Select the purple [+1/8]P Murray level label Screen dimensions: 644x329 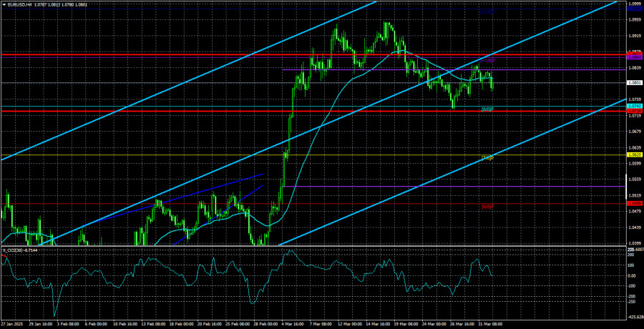point(487,61)
